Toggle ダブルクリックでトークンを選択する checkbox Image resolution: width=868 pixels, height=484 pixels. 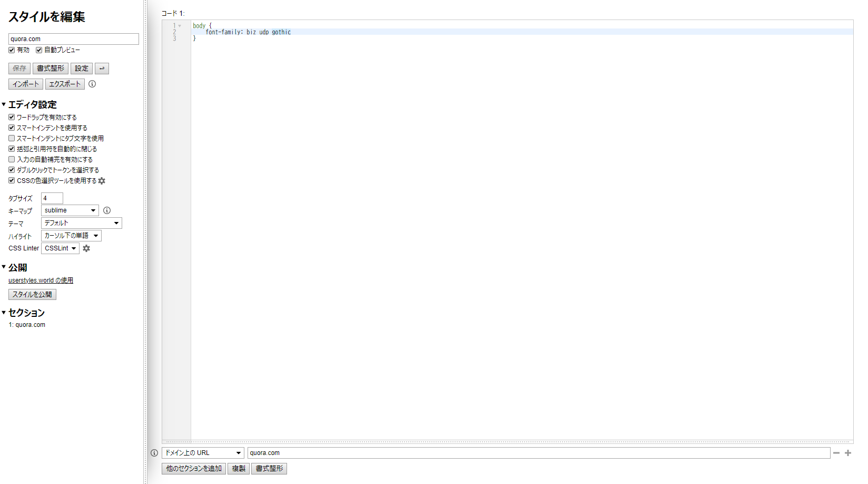(x=12, y=170)
